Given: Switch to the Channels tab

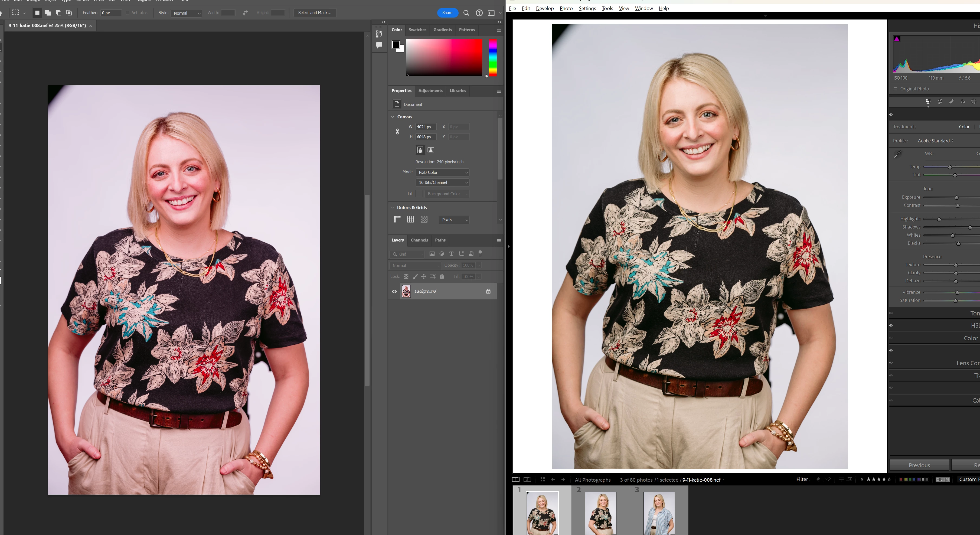Looking at the screenshot, I should pos(419,240).
